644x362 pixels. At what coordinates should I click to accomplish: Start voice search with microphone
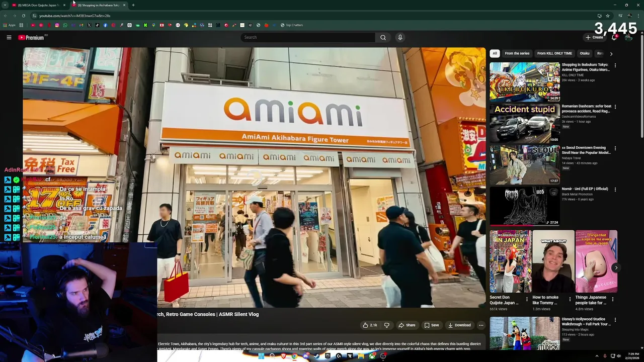(x=400, y=37)
